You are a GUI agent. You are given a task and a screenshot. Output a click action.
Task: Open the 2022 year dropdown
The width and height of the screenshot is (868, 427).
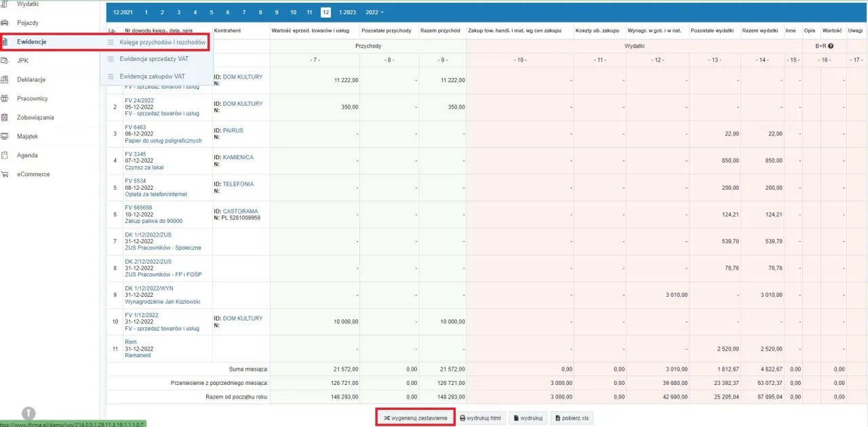pyautogui.click(x=374, y=12)
